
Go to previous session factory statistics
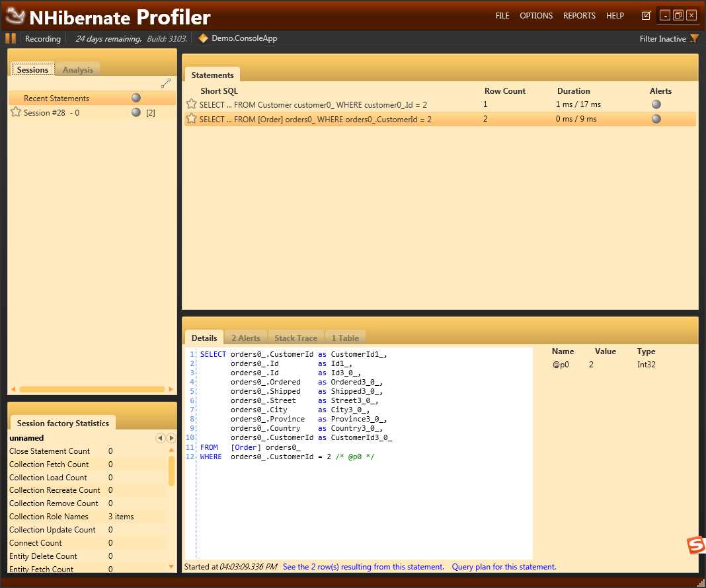(160, 438)
